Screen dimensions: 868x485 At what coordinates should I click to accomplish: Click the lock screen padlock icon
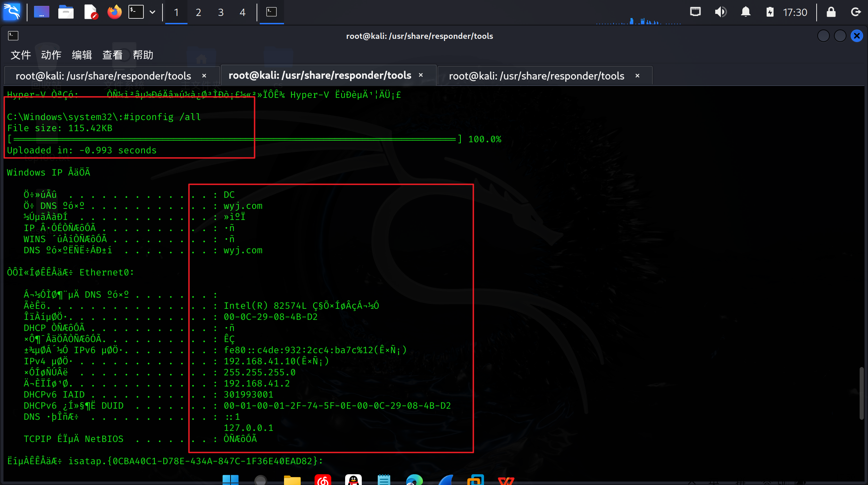831,12
